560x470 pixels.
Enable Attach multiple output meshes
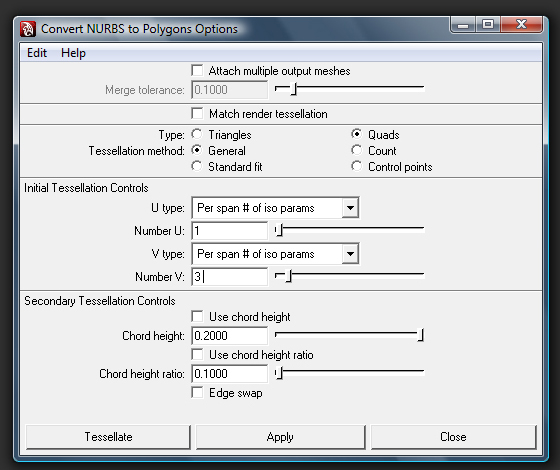197,70
